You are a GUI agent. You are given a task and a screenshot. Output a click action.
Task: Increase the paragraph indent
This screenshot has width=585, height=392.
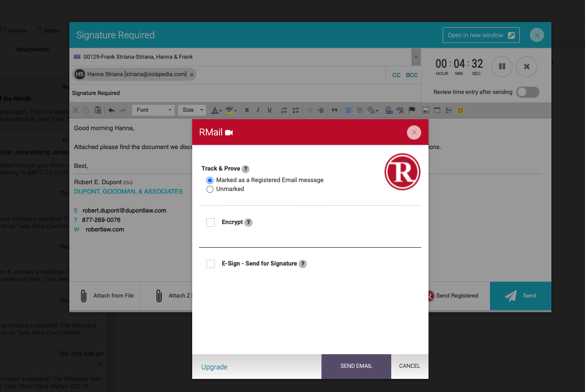(x=321, y=110)
